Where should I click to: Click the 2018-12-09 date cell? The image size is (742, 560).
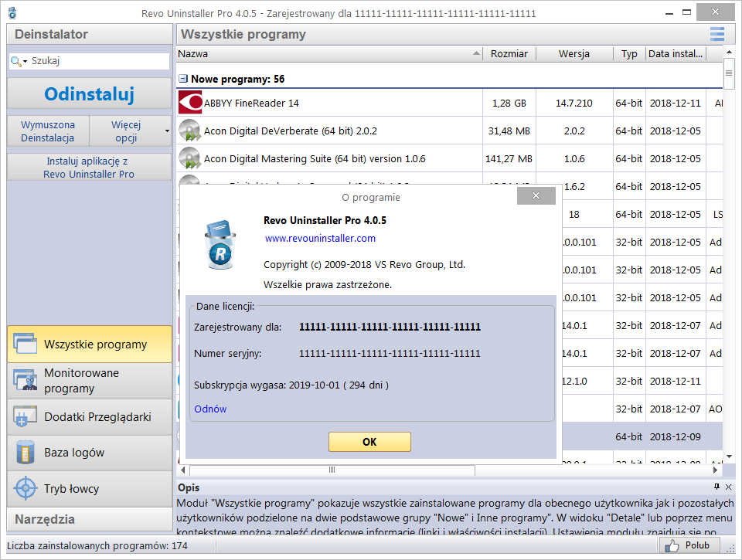pos(676,436)
